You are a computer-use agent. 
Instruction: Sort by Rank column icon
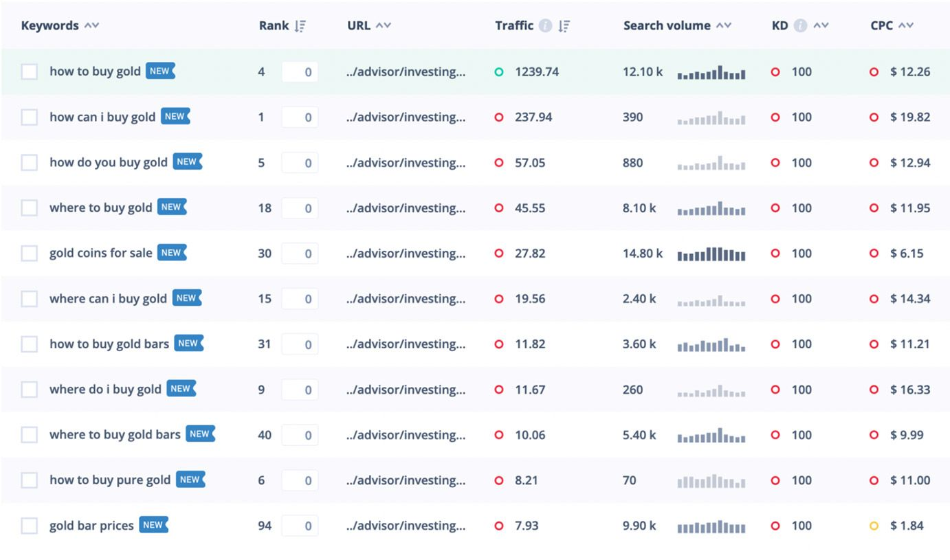[x=300, y=25]
